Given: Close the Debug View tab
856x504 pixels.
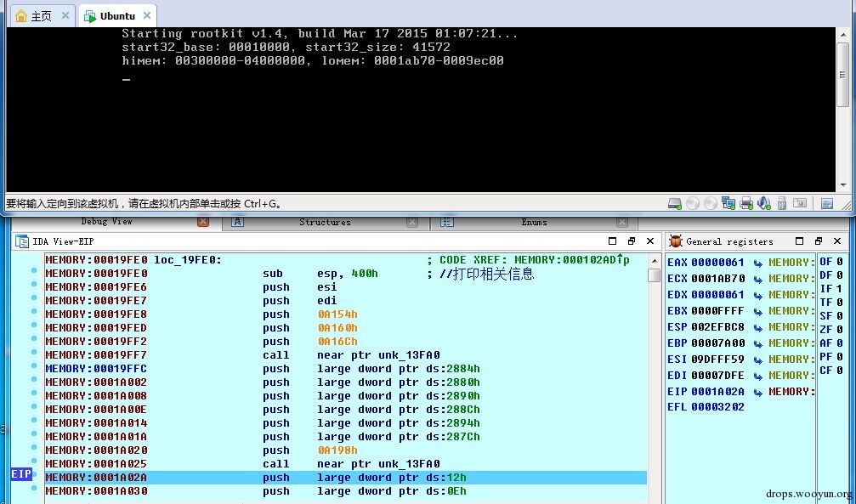Looking at the screenshot, I should tap(203, 222).
